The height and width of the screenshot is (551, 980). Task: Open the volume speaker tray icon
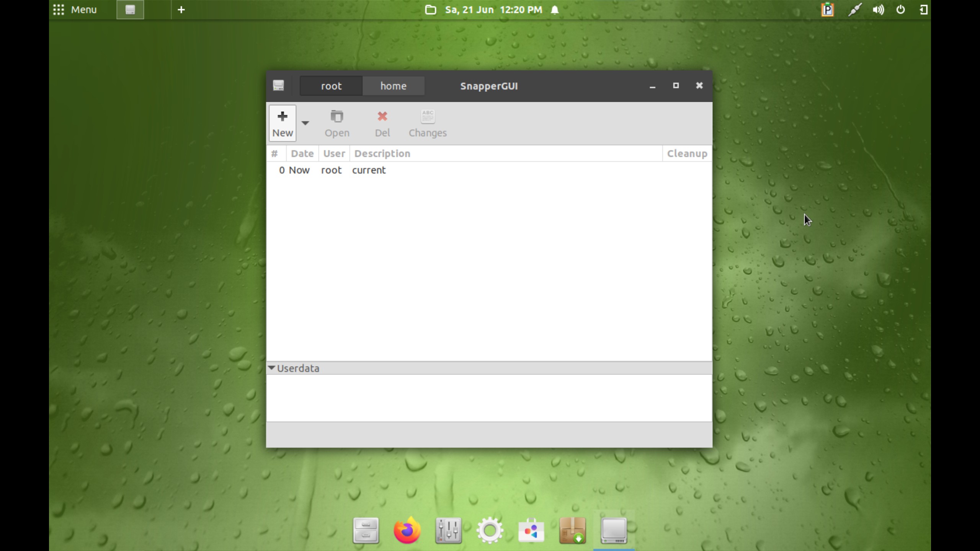pos(878,10)
